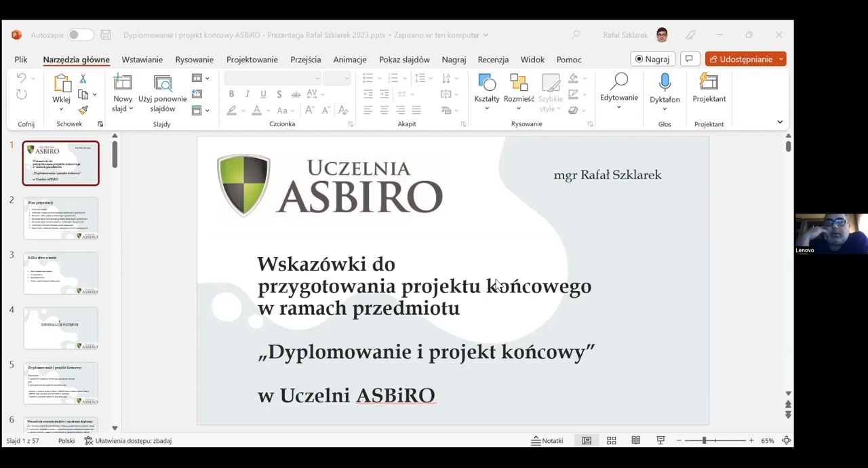This screenshot has width=868, height=468.
Task: Open the Projektant designer pane
Action: coord(709,90)
